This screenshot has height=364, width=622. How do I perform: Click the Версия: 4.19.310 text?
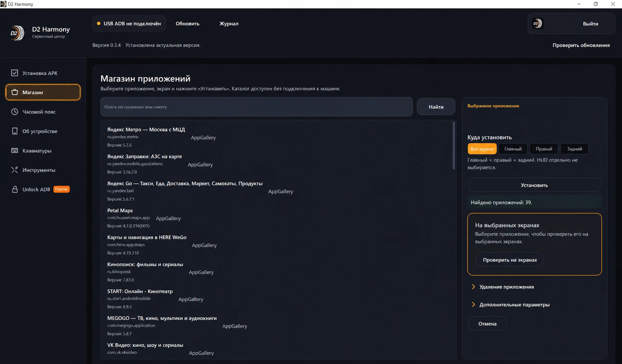(x=123, y=253)
